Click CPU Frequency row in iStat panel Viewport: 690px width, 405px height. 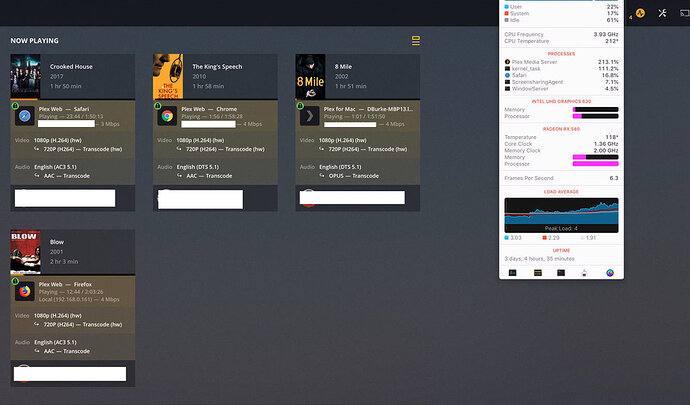tap(561, 34)
